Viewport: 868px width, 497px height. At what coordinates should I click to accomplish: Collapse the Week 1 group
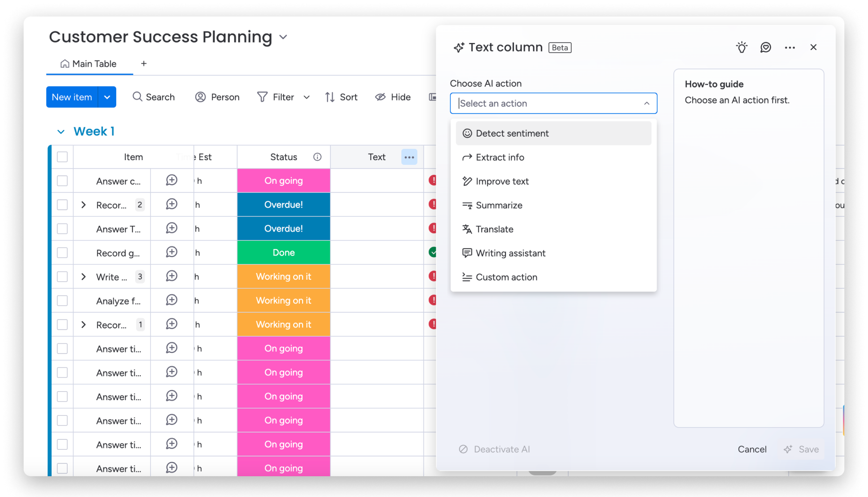(61, 132)
